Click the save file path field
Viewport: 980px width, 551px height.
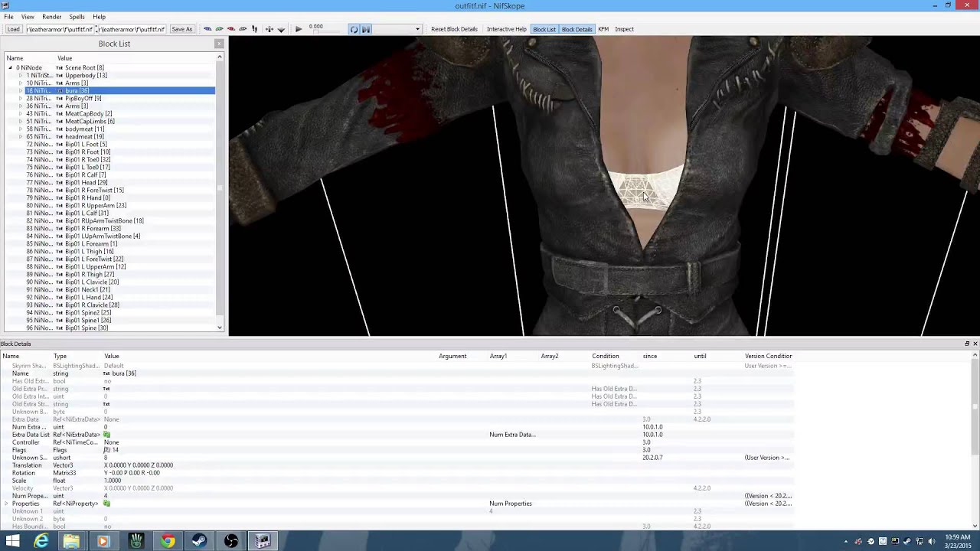tap(131, 29)
